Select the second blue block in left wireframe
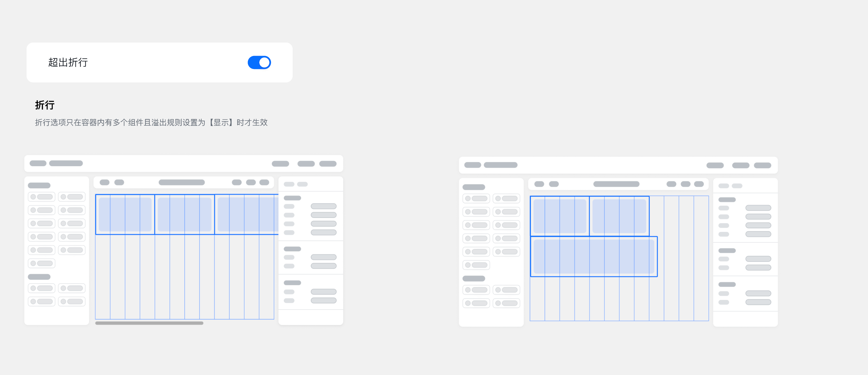Image resolution: width=868 pixels, height=375 pixels. (x=185, y=214)
